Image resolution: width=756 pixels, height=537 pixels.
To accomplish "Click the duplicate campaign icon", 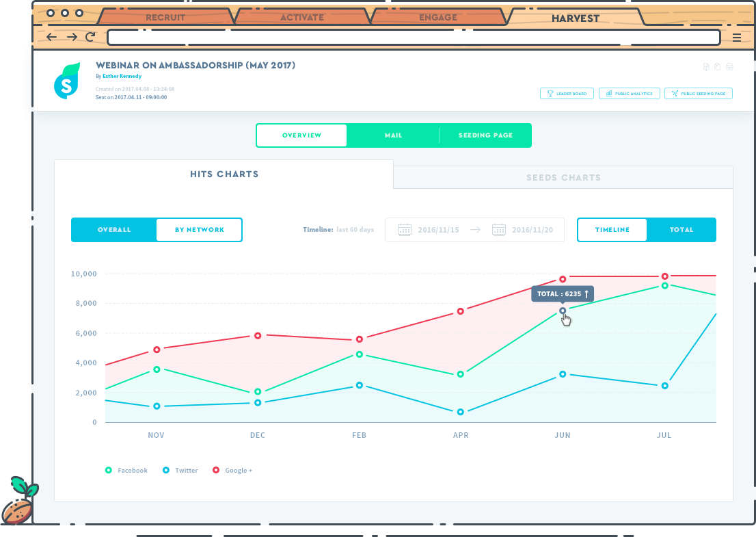I will (718, 67).
